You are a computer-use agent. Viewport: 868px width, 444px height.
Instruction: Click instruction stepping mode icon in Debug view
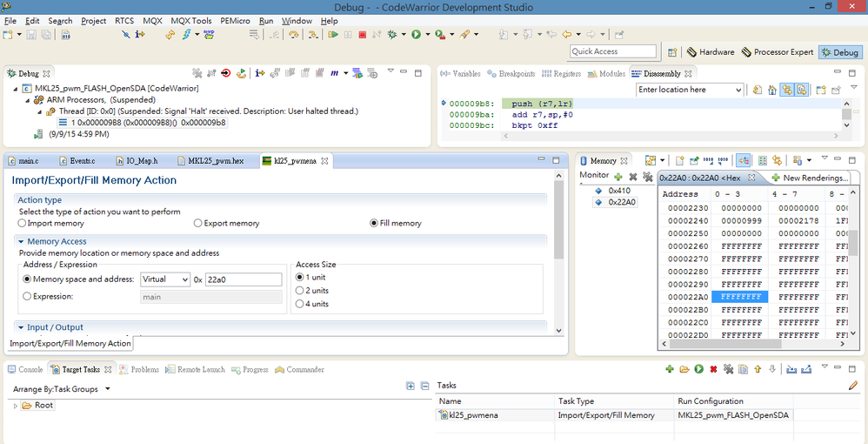260,73
